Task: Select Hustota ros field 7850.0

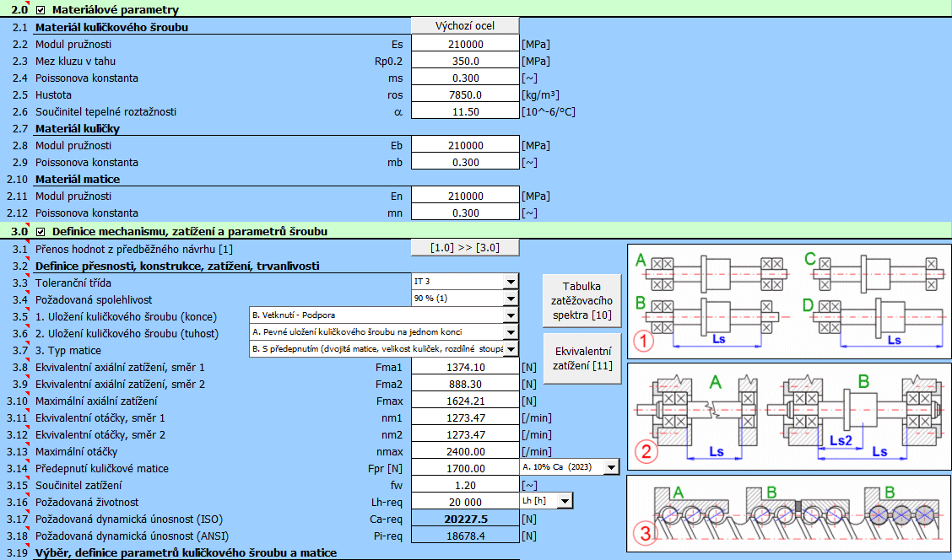Action: [466, 95]
